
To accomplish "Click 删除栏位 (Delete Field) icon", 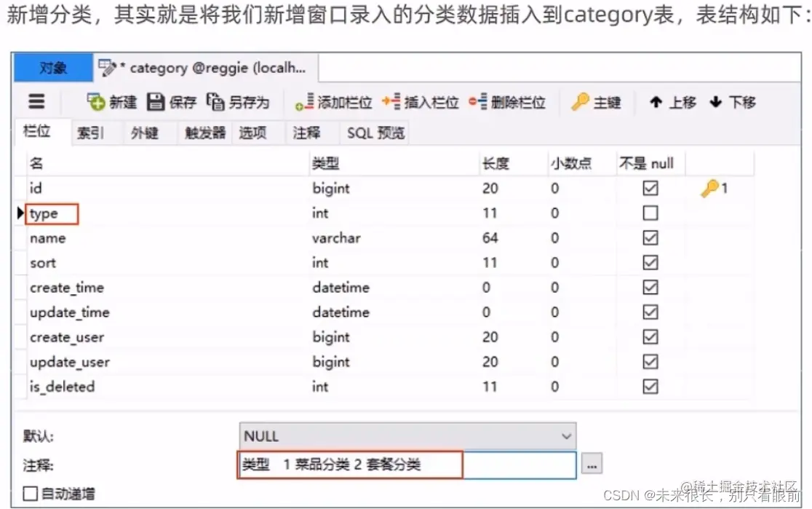I will coord(477,102).
